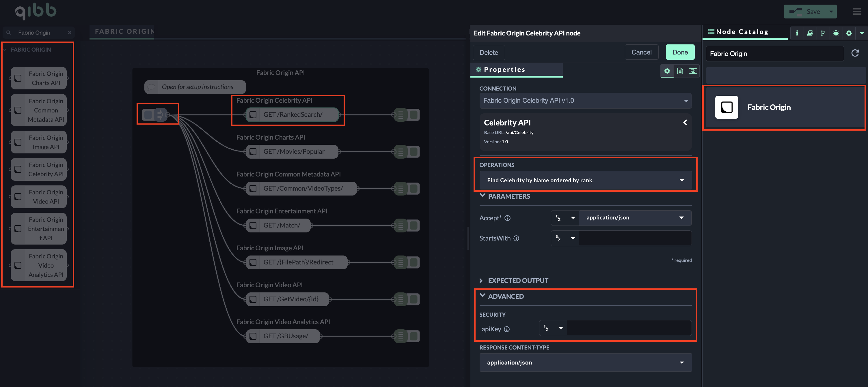Image resolution: width=868 pixels, height=387 pixels.
Task: Open the info sidebar tab icon
Action: point(797,33)
